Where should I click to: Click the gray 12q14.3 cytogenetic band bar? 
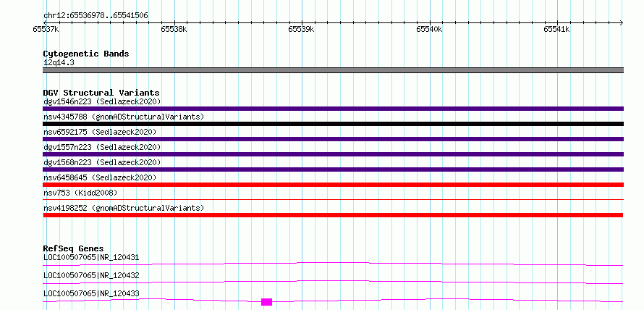[x=333, y=70]
